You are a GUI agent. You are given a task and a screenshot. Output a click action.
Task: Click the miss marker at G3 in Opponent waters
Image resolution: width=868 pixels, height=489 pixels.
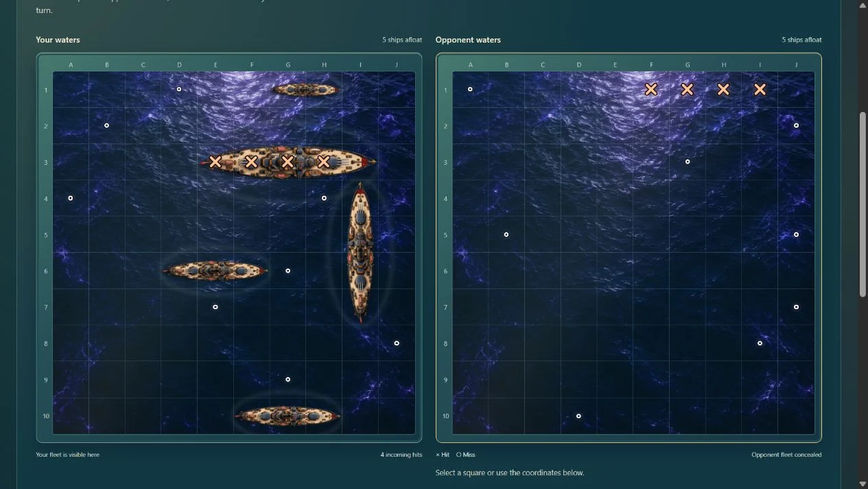(x=688, y=162)
